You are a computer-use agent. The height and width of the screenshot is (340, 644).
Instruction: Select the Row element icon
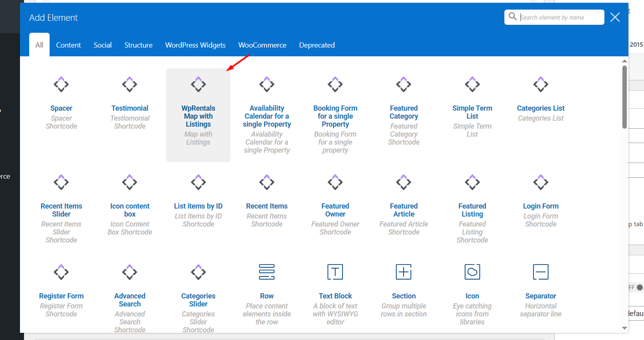pos(266,272)
